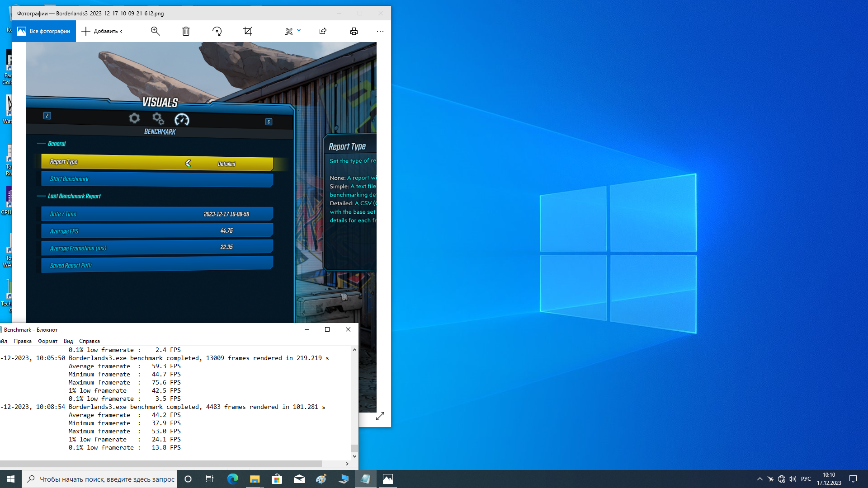Click the taskbar search input field

pos(107,479)
